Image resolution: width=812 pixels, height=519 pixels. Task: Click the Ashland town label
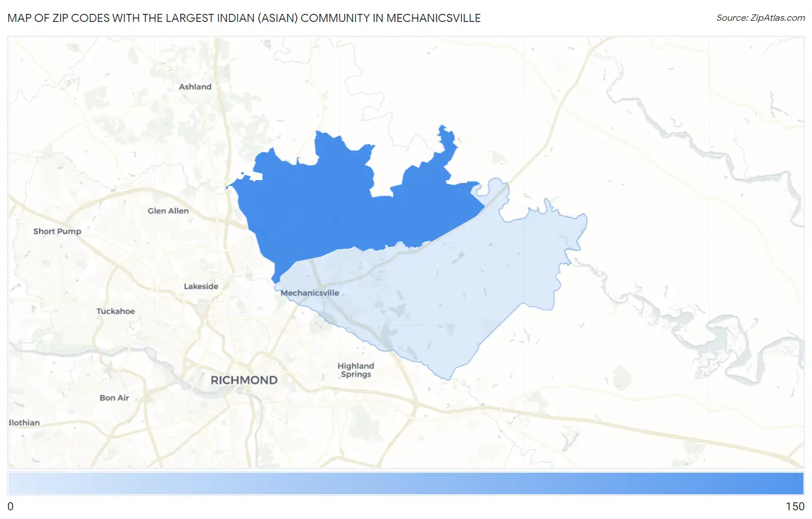[x=195, y=87]
